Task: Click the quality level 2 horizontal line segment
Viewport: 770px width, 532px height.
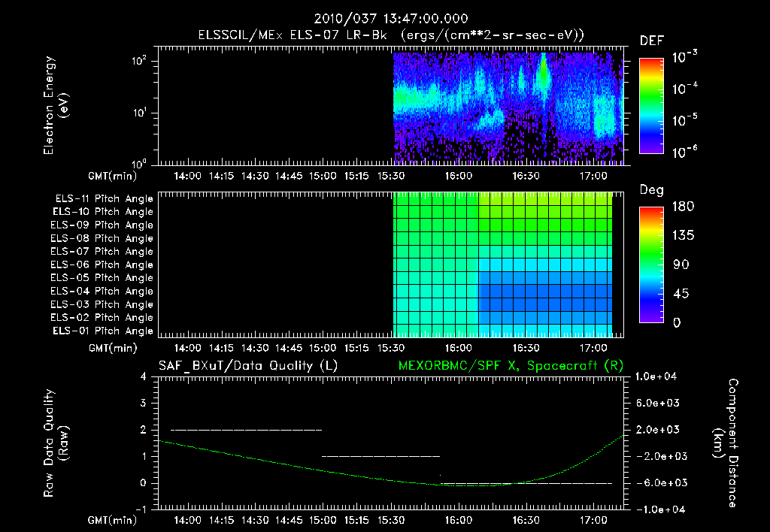Action: [x=246, y=430]
